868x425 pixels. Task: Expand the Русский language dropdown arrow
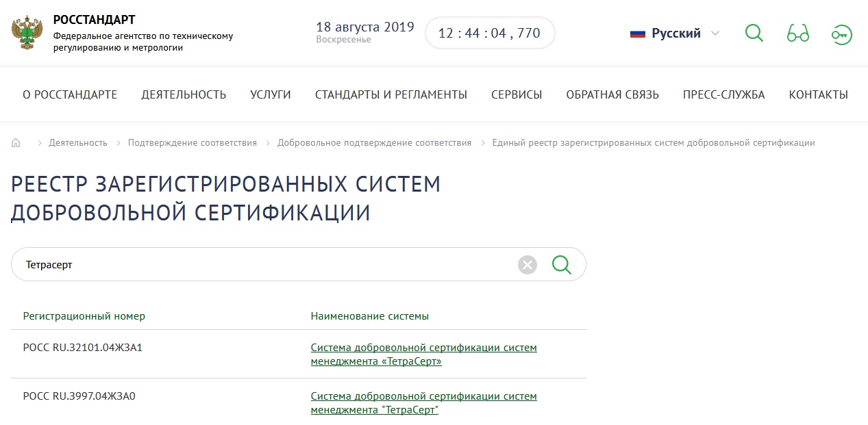click(715, 34)
